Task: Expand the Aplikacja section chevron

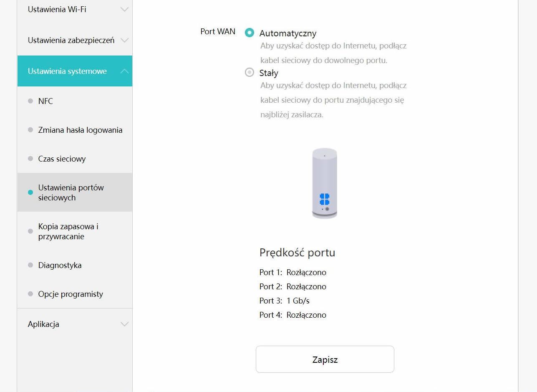Action: click(124, 324)
